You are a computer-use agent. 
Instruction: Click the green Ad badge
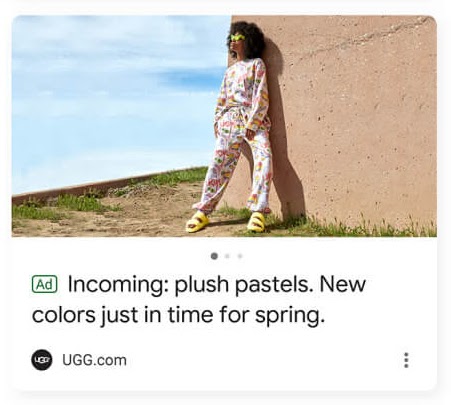[x=45, y=284]
